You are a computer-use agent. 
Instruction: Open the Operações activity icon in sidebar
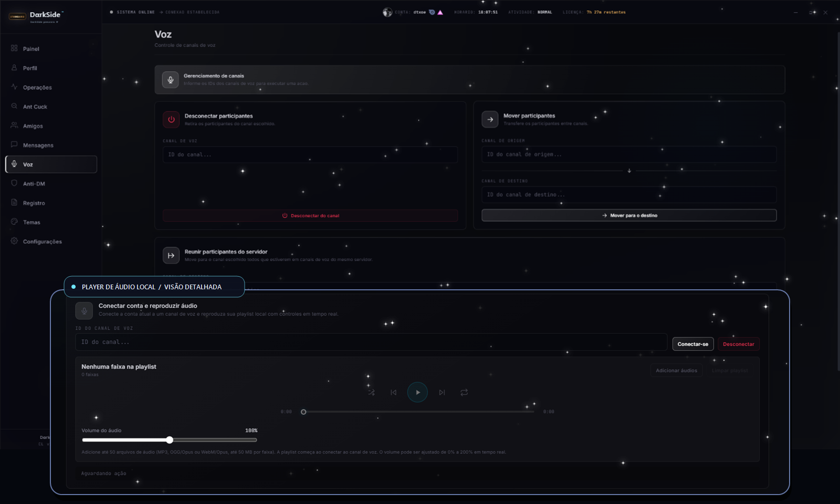[x=14, y=87]
